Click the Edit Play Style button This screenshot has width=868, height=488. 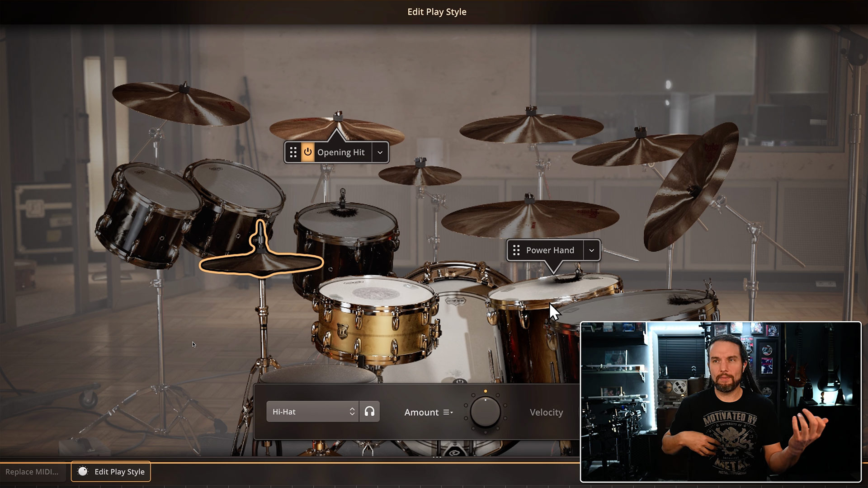click(x=111, y=472)
